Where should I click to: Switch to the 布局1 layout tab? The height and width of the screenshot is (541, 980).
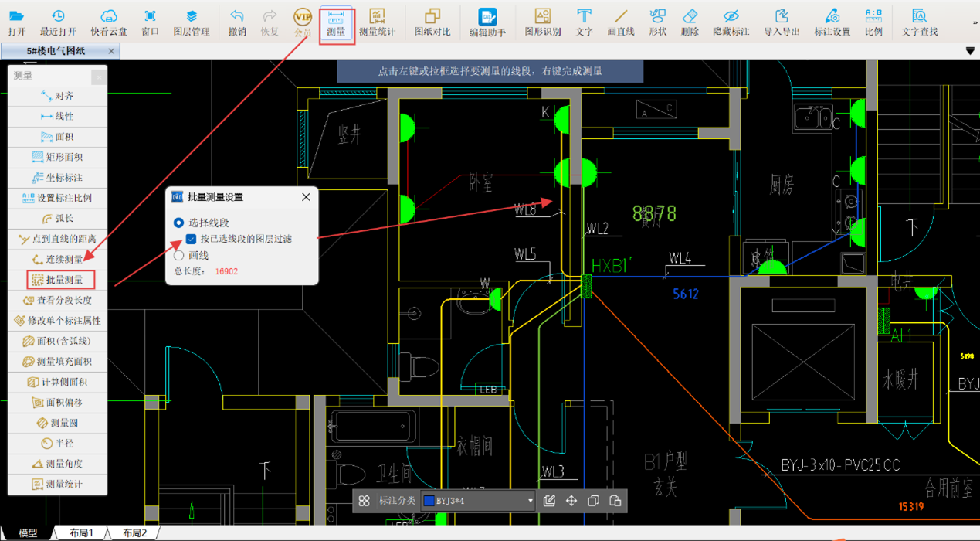point(82,532)
